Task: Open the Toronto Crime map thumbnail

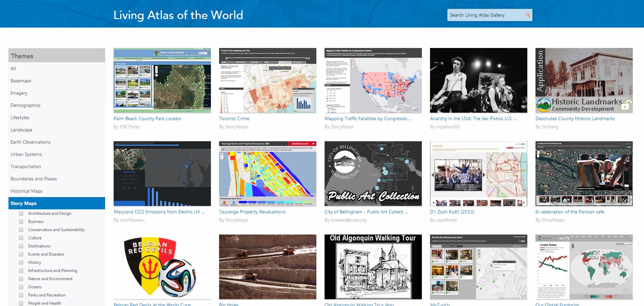Action: coord(268,80)
